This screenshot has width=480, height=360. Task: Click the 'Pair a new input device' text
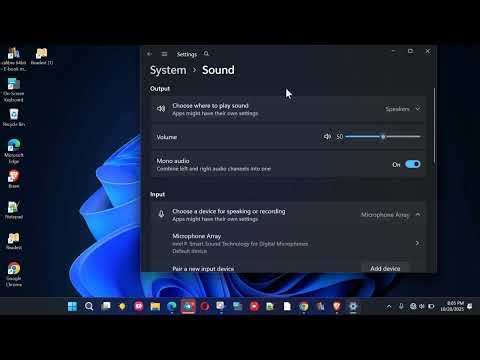tap(203, 269)
